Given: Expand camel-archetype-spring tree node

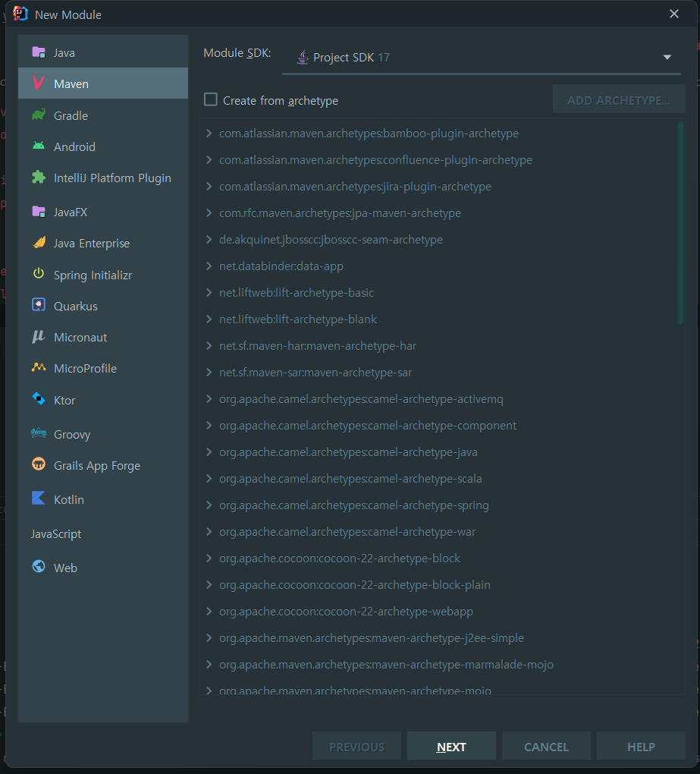Looking at the screenshot, I should [209, 505].
